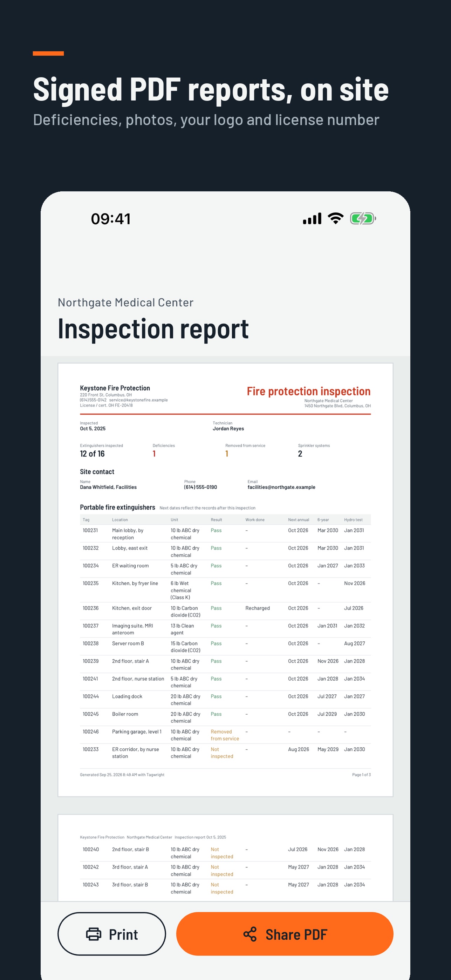Tap '3rd floor, stair A' location cell
This screenshot has width=451, height=980.
[x=130, y=867]
